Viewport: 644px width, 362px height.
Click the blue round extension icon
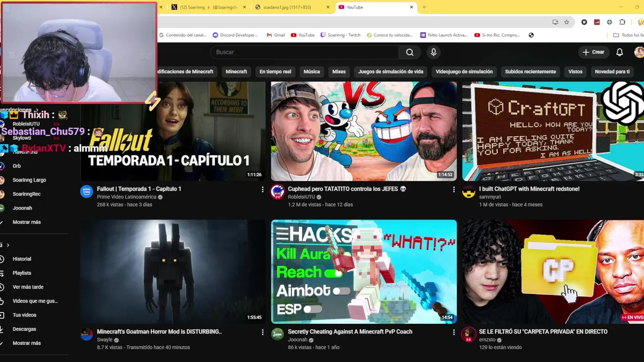609,22
